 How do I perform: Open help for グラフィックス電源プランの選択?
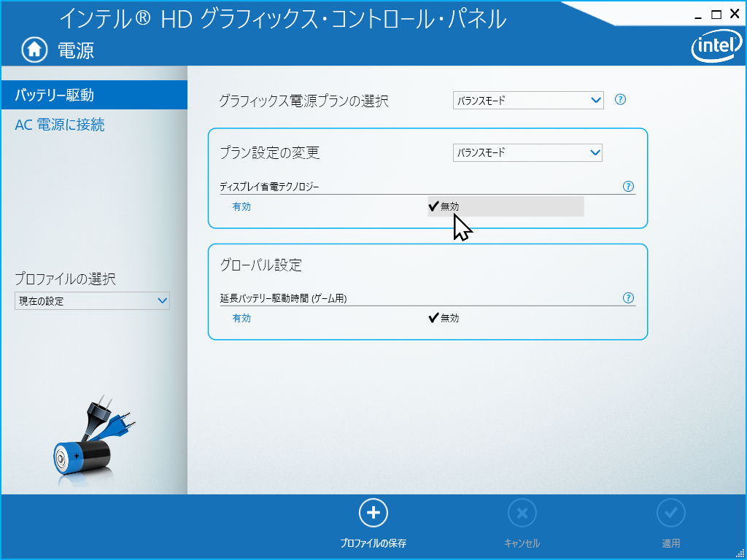[x=621, y=100]
